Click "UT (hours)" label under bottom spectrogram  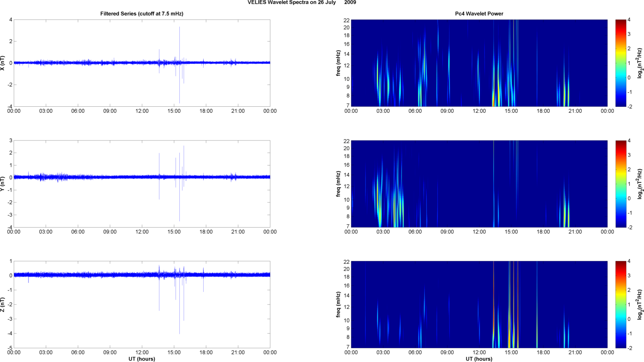(x=479, y=359)
